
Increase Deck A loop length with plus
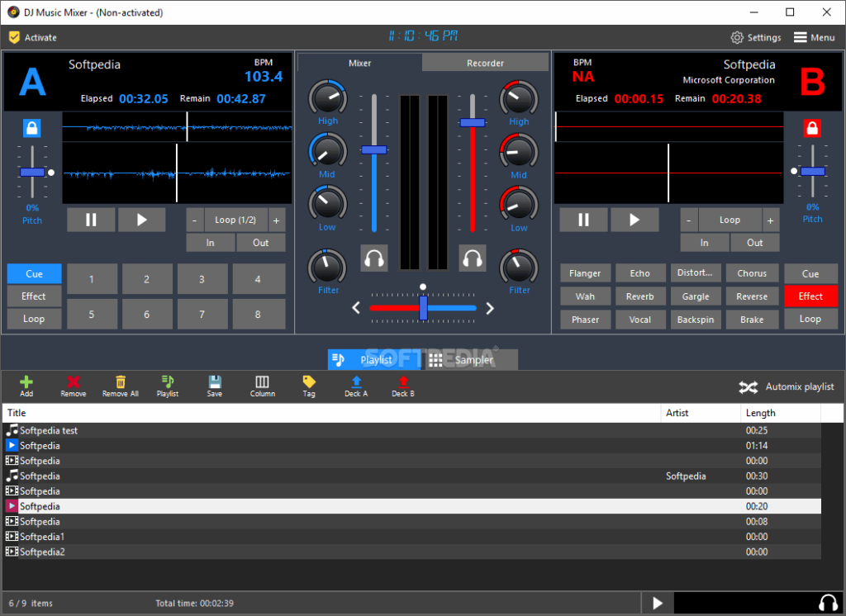[x=276, y=220]
